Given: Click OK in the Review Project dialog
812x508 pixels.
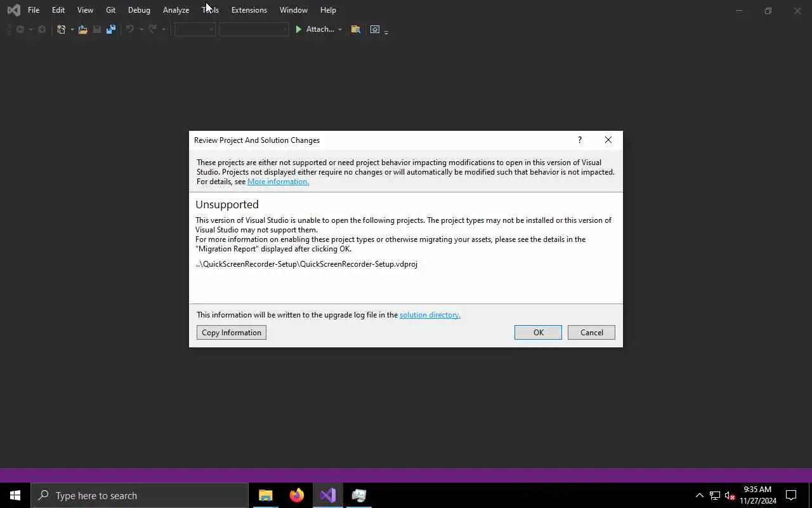Looking at the screenshot, I should point(538,333).
